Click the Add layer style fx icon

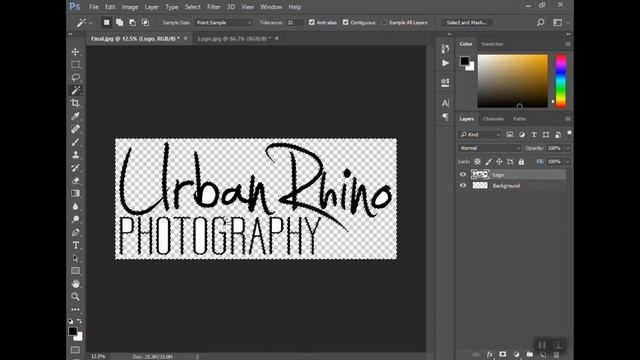pyautogui.click(x=490, y=354)
